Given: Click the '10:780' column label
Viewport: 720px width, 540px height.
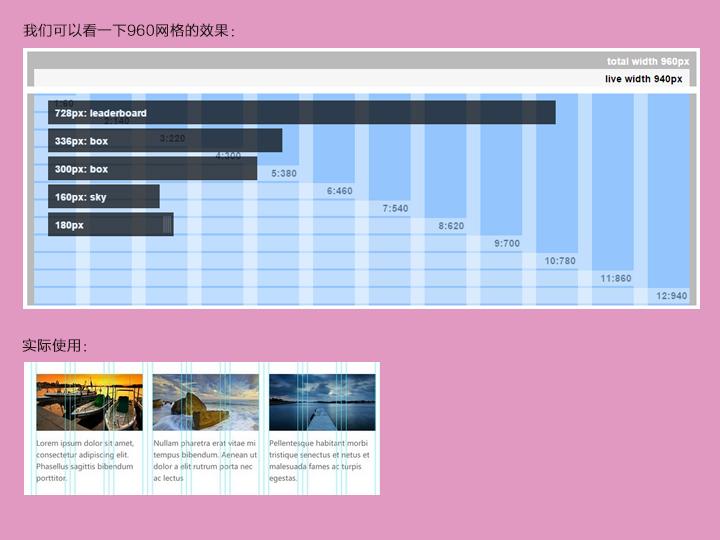Looking at the screenshot, I should coord(560,261).
